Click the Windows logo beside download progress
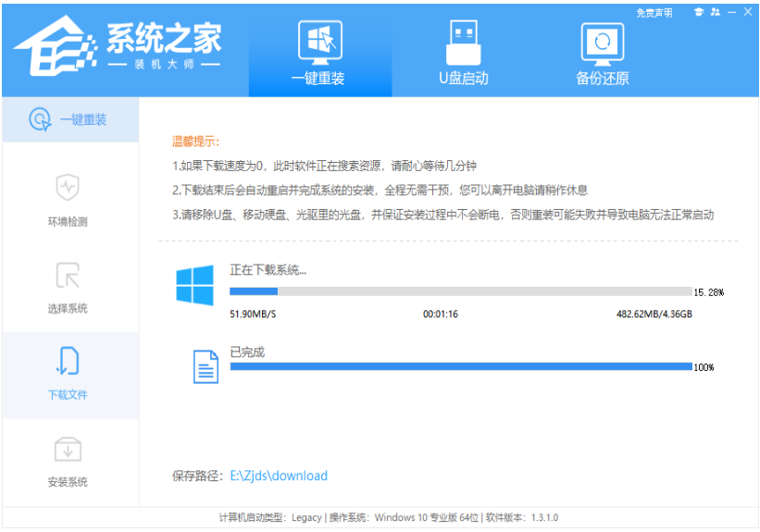 coord(194,285)
